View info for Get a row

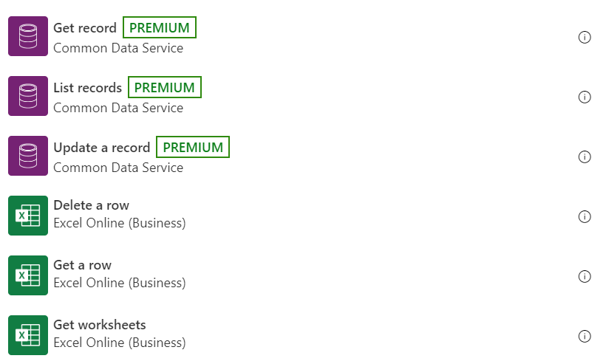[x=585, y=276]
